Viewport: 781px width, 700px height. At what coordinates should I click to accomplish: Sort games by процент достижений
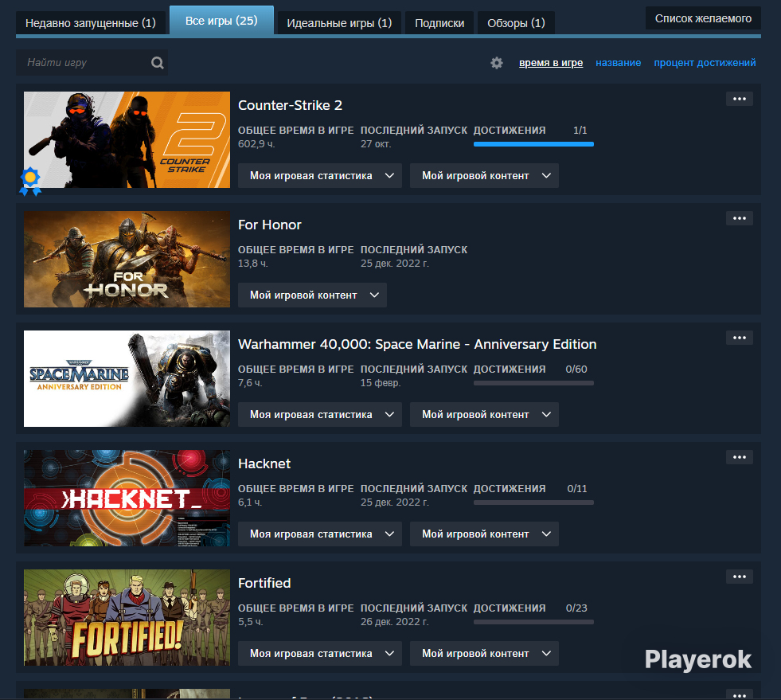[705, 63]
